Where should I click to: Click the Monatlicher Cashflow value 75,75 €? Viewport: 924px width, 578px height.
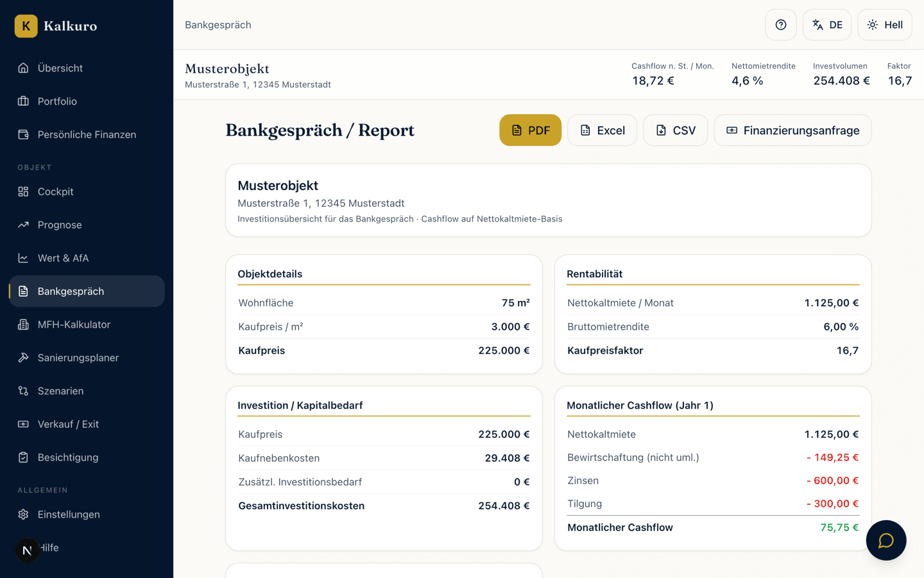click(x=839, y=528)
